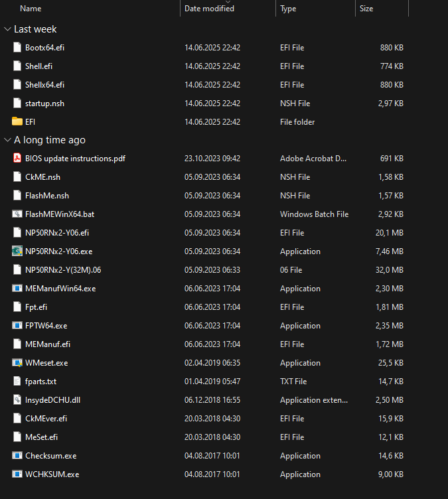Sort by the Size column header
The image size is (448, 499).
click(366, 9)
